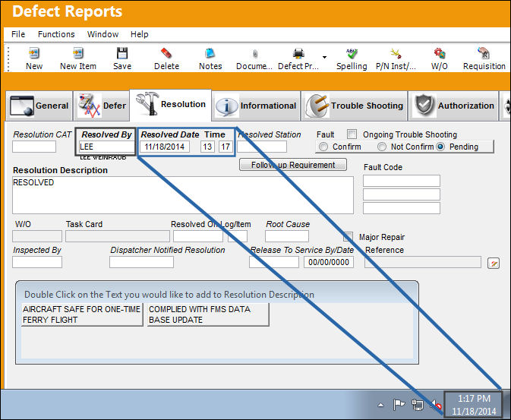This screenshot has height=420, width=511.
Task: Select the Not Confirm radio button
Action: (x=382, y=147)
